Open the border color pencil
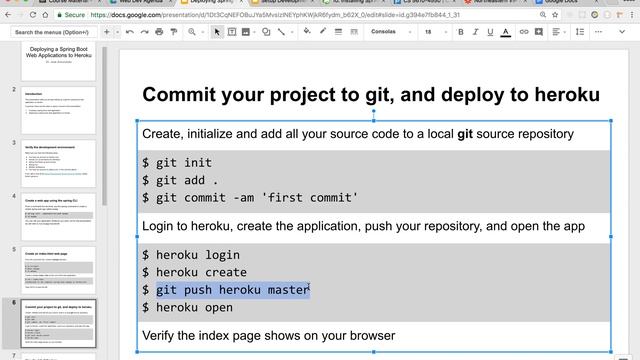This screenshot has width=640, height=360. pos(323,31)
